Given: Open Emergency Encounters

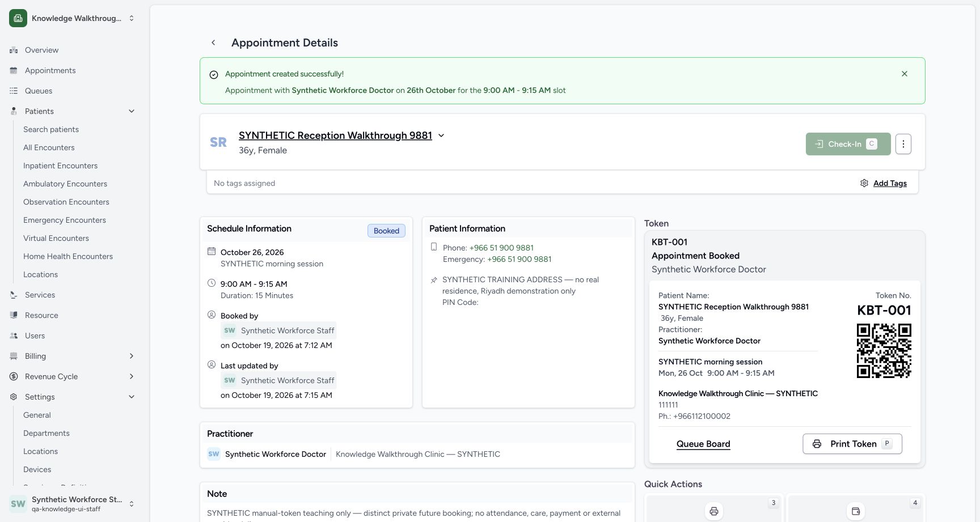Looking at the screenshot, I should (65, 220).
